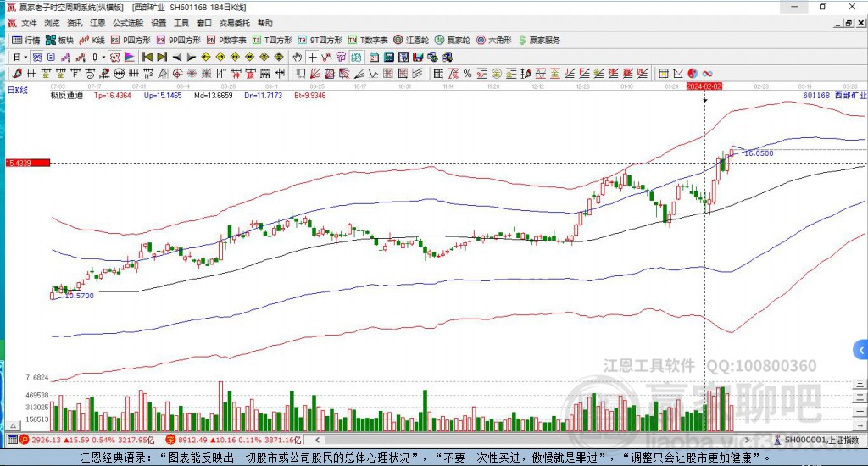This screenshot has height=466, width=868.
Task: Toggle the crosshair cursor tool
Action: tap(312, 57)
